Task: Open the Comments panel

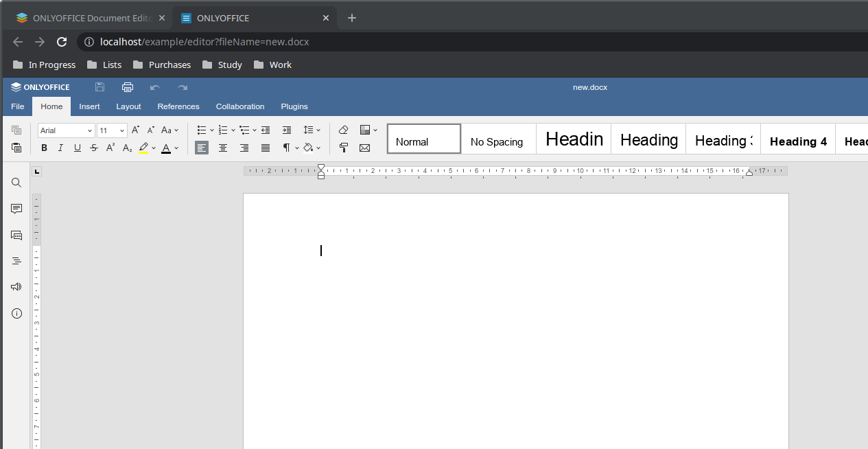Action: point(16,208)
